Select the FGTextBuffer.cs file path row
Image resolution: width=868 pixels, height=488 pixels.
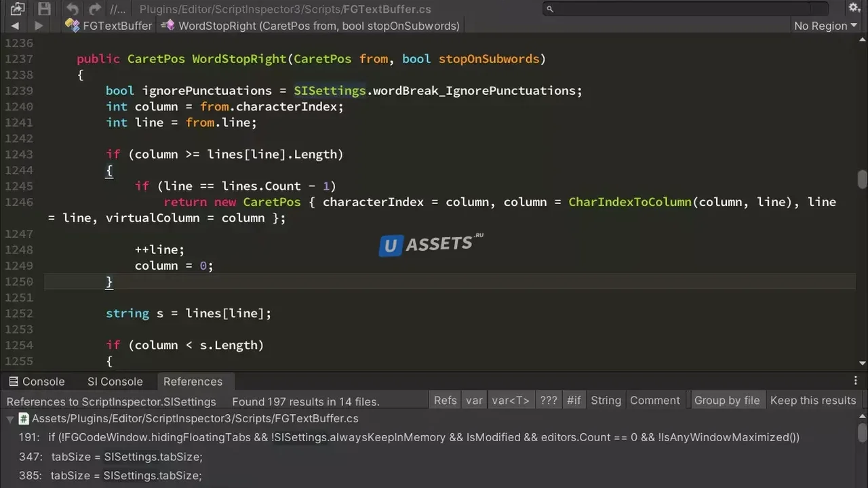pos(429,419)
